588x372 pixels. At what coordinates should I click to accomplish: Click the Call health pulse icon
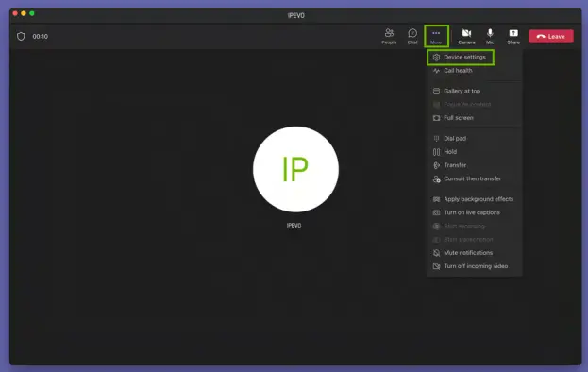(x=436, y=71)
